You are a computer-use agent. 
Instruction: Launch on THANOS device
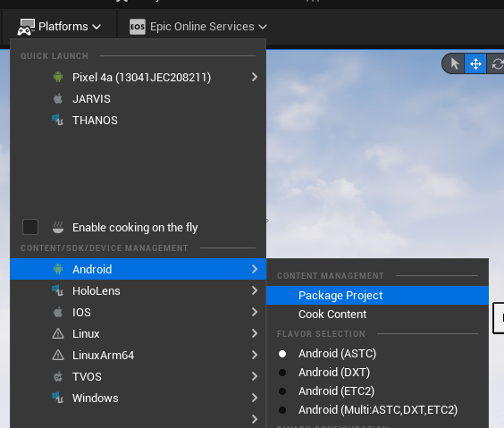139,121
